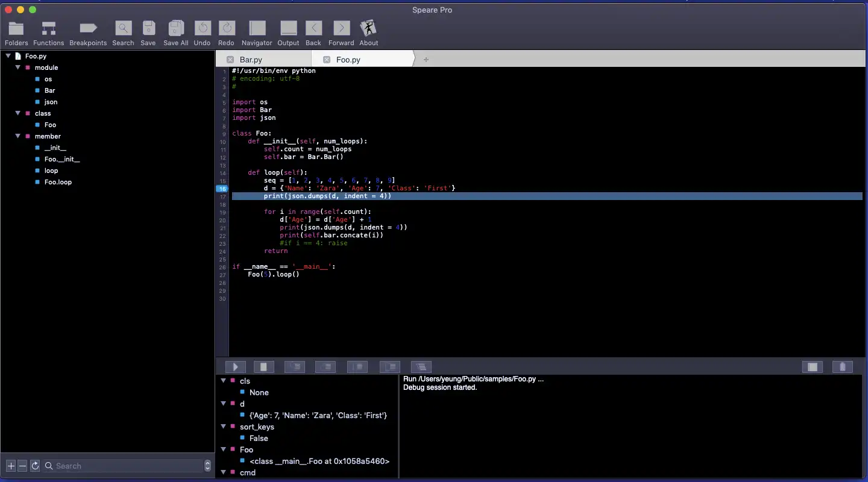Select Foo.loop in the member list
868x482 pixels.
(x=58, y=182)
